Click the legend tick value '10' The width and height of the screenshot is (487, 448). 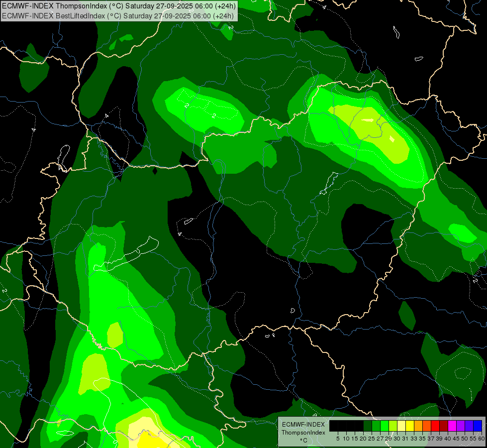click(x=346, y=439)
